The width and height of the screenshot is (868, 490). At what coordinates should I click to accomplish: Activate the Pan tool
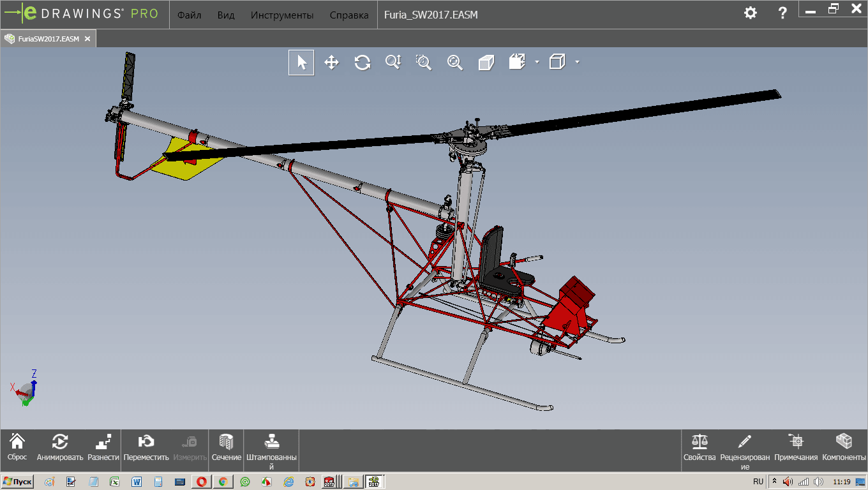(x=331, y=63)
